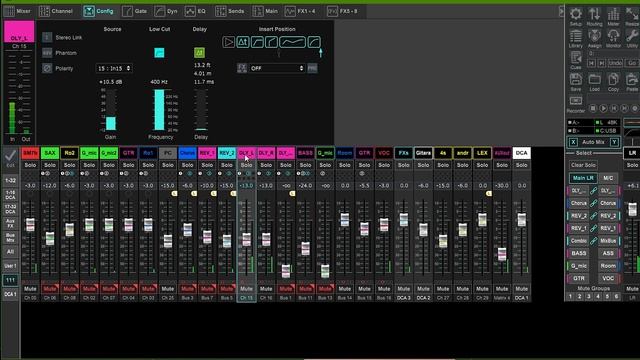Open the Routing arrows icon

(594, 14)
